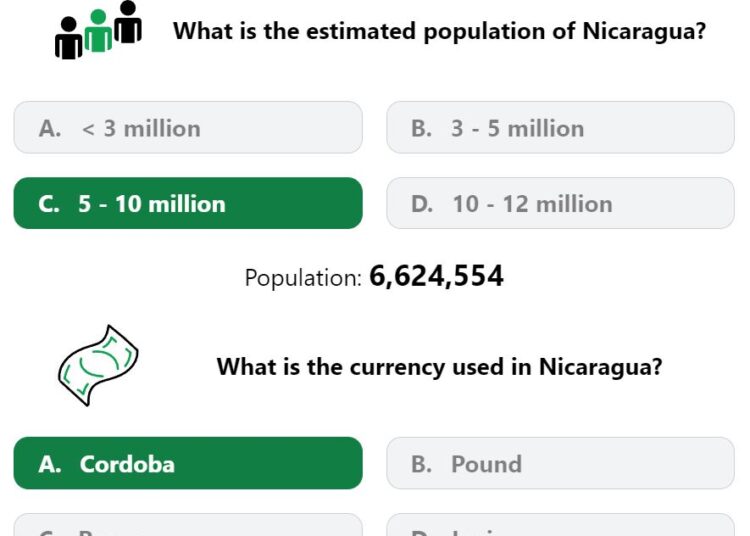Click the estimated population question heading
Image resolution: width=750 pixels, height=536 pixels.
(439, 32)
